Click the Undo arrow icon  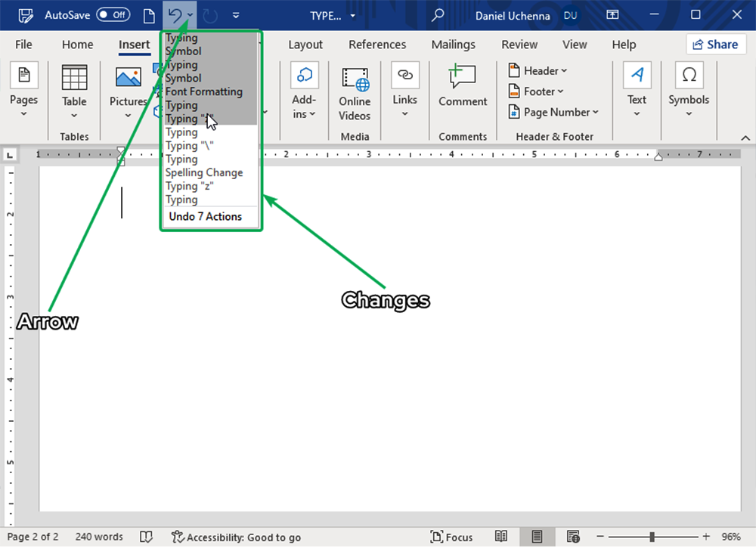pos(174,15)
